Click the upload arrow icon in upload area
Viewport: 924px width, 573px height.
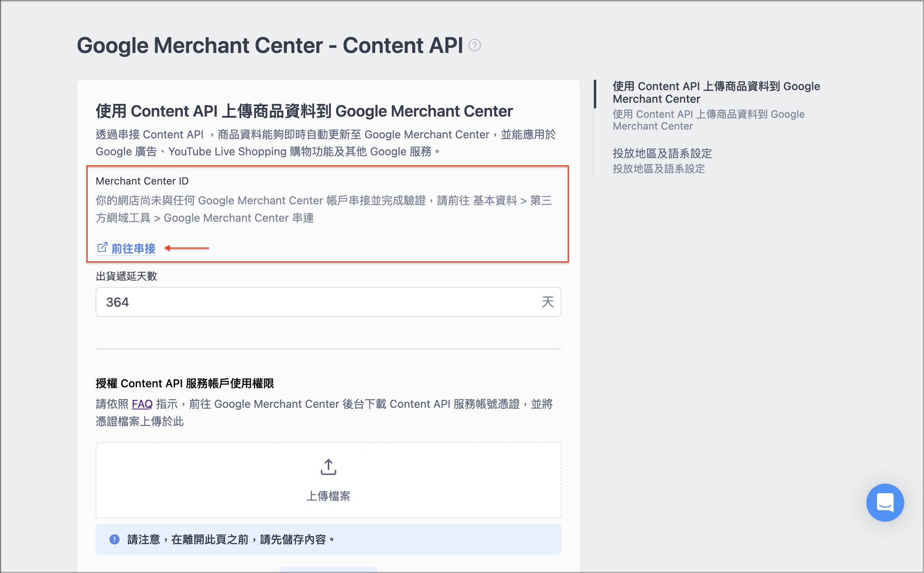328,467
